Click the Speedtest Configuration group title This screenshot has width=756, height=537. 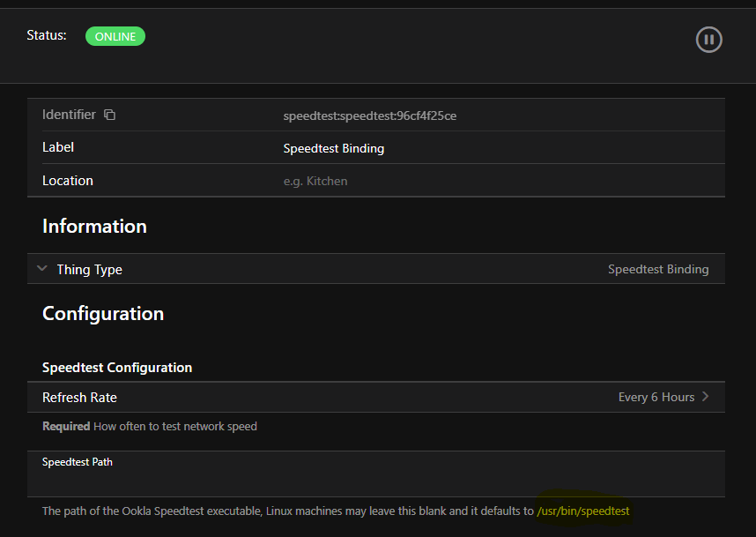tap(117, 368)
